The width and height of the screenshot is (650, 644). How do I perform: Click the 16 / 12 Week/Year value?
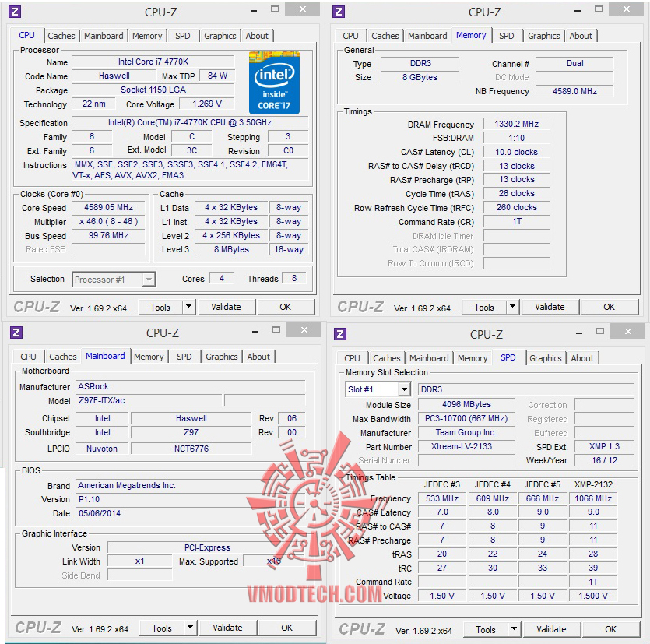click(604, 460)
